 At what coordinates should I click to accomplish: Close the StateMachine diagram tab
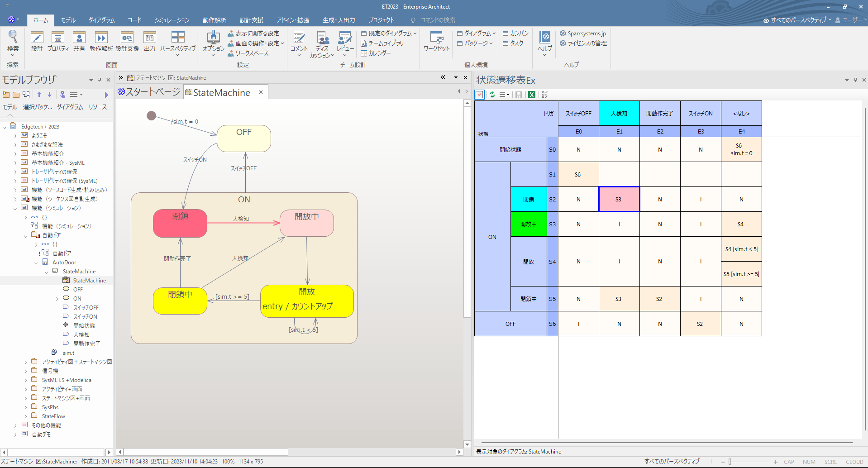[261, 92]
